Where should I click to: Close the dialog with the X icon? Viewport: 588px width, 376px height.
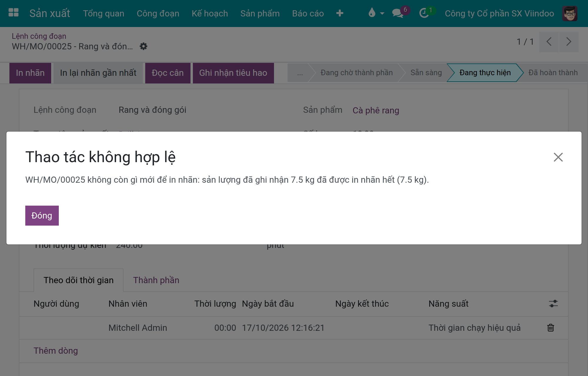tap(558, 157)
